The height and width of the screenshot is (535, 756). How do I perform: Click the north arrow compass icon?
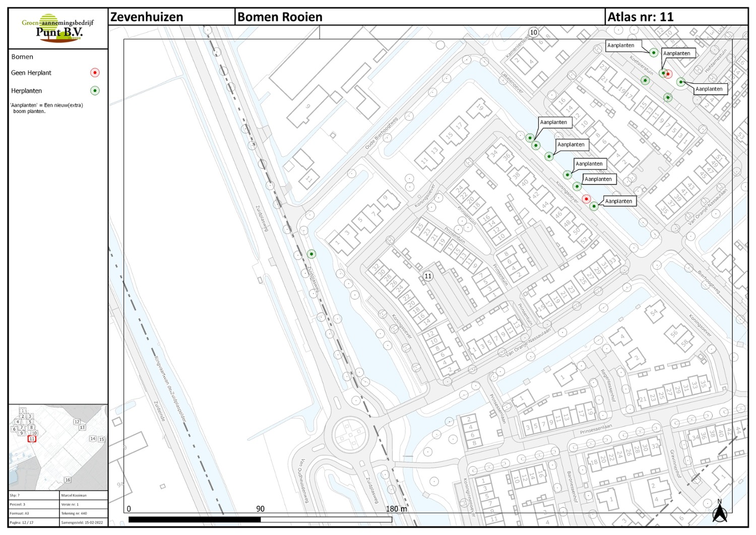pos(719,512)
